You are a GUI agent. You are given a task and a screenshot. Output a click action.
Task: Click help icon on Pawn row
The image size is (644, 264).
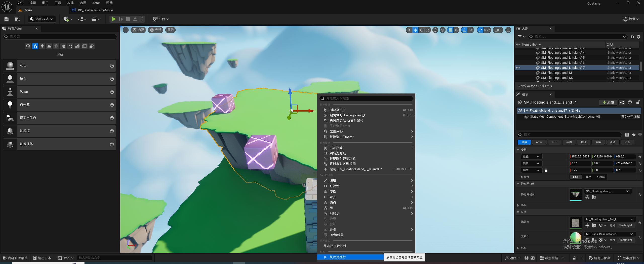[112, 92]
